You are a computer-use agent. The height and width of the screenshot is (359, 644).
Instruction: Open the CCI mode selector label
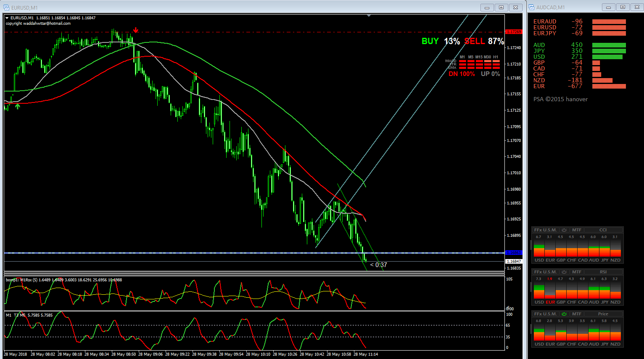click(x=603, y=230)
